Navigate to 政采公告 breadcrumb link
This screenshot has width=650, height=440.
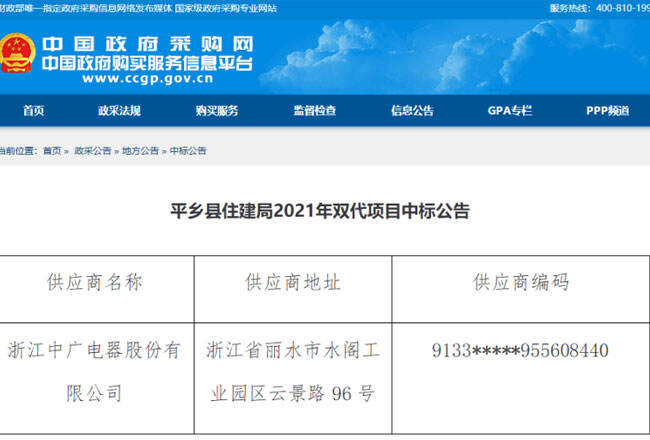coord(92,151)
